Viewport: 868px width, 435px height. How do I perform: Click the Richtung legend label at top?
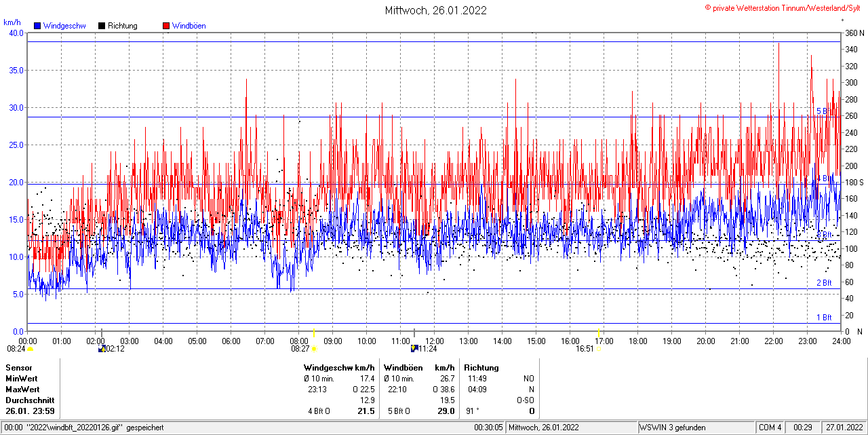(x=123, y=26)
